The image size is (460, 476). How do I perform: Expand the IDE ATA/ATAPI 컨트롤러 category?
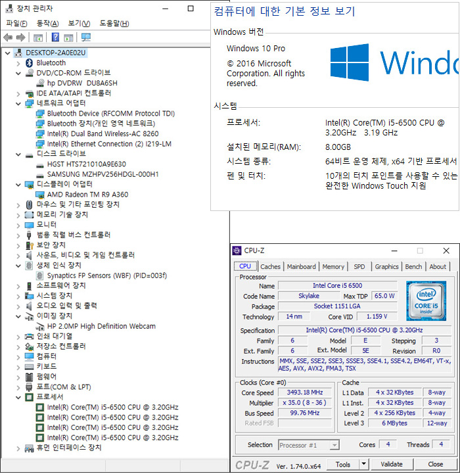(18, 94)
